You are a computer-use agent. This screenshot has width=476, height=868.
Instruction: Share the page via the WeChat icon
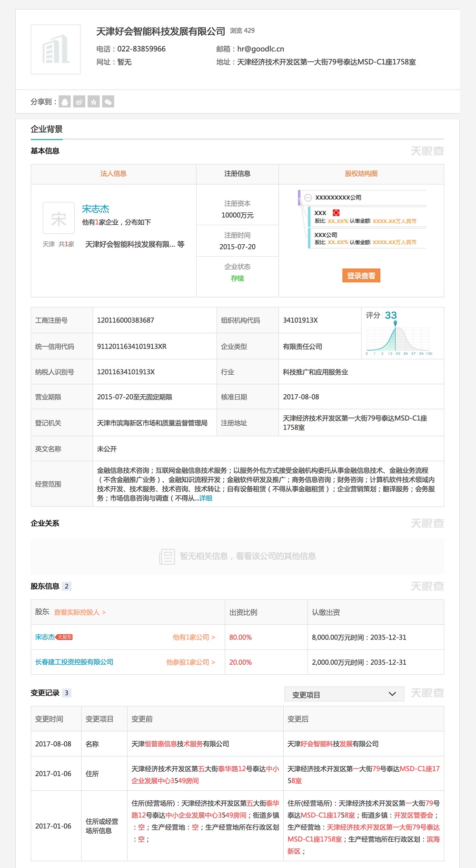pos(108,101)
